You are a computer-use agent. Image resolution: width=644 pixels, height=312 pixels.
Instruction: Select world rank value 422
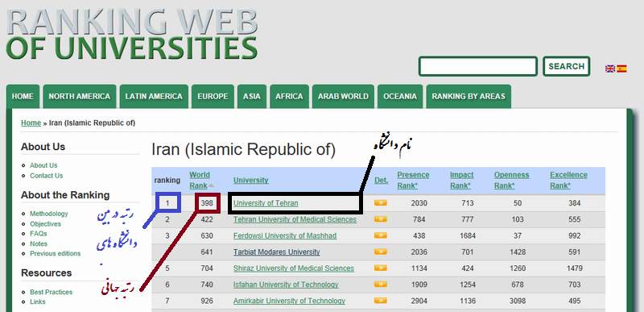[207, 219]
